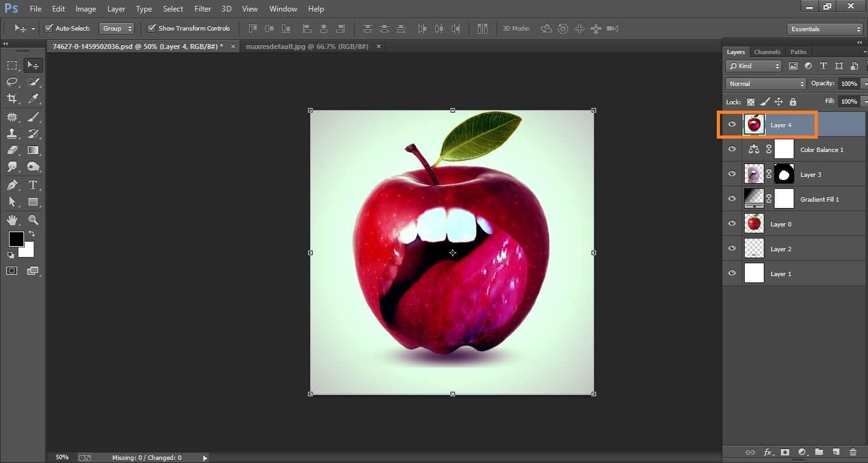
Task: Activate the Zoom tool
Action: pyautogui.click(x=33, y=219)
